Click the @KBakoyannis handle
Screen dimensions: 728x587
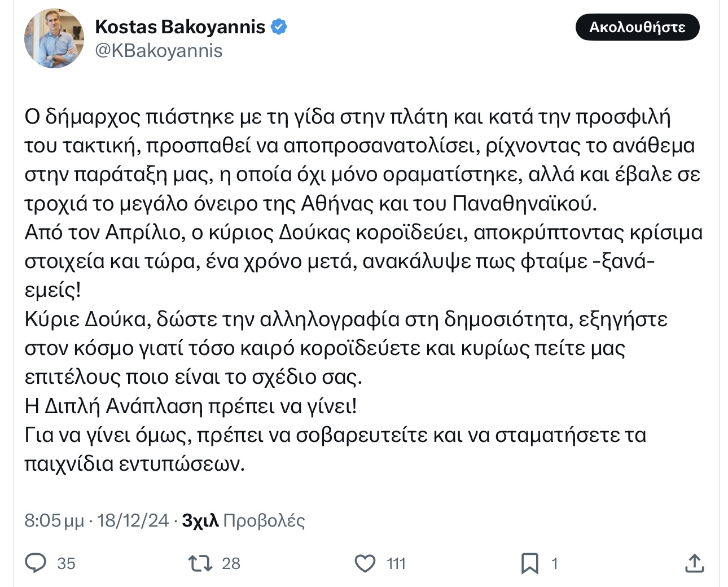click(159, 51)
